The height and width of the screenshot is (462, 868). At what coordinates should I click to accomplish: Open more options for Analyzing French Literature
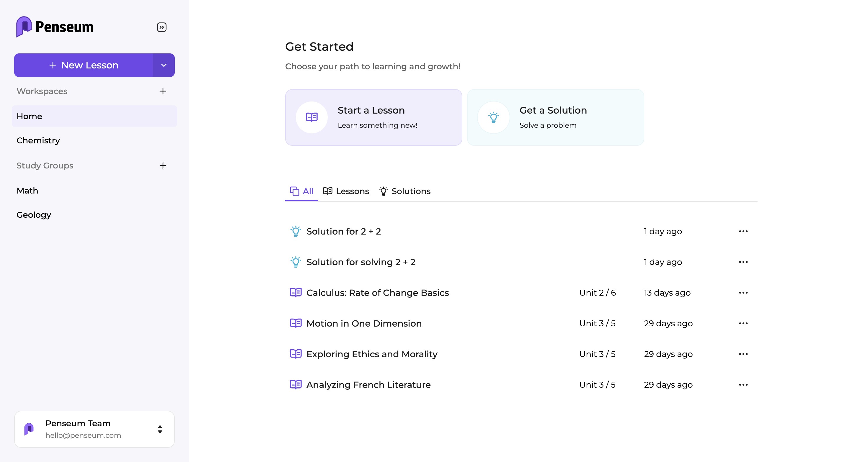click(743, 384)
